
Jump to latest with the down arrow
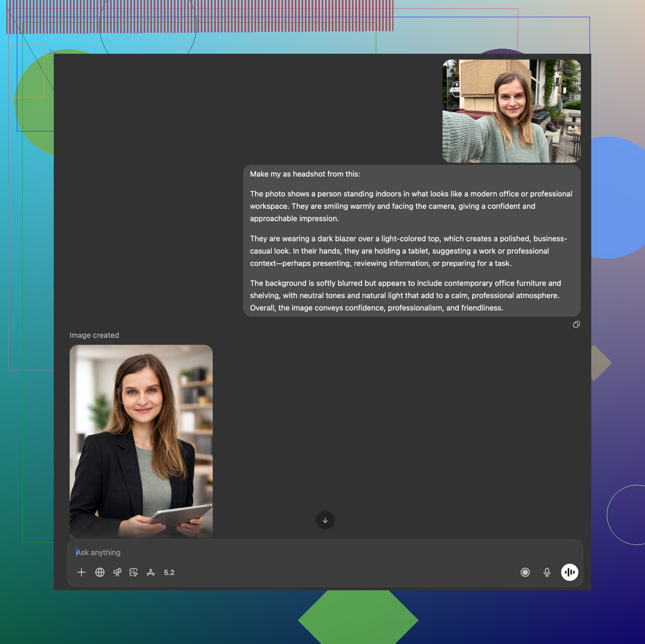point(325,520)
